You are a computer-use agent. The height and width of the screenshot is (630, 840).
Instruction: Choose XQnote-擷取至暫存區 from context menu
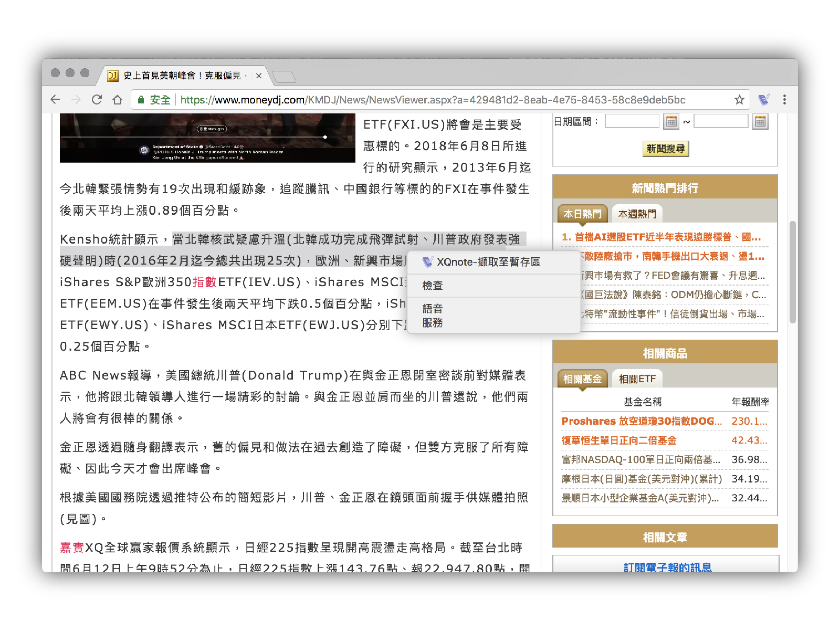493,262
